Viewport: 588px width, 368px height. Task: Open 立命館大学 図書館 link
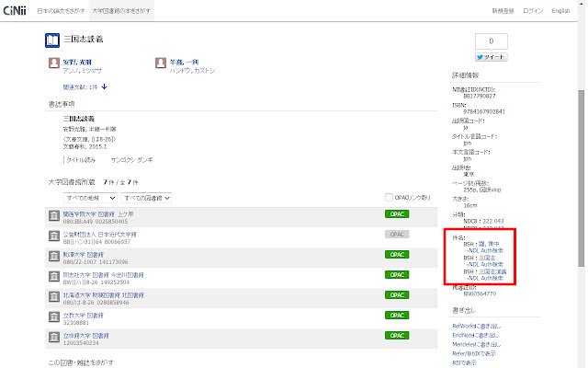coord(85,336)
